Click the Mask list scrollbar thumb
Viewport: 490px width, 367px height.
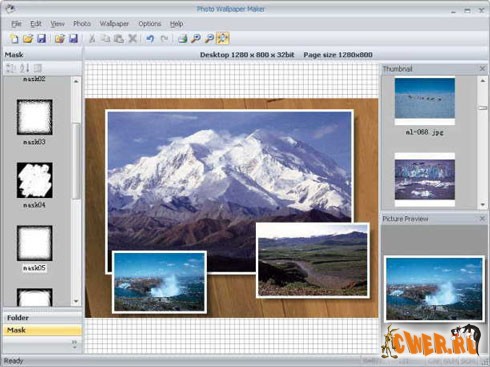click(x=76, y=161)
